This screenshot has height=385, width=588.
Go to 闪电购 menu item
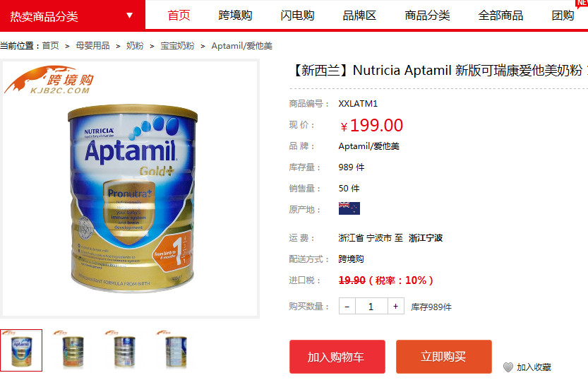(297, 16)
